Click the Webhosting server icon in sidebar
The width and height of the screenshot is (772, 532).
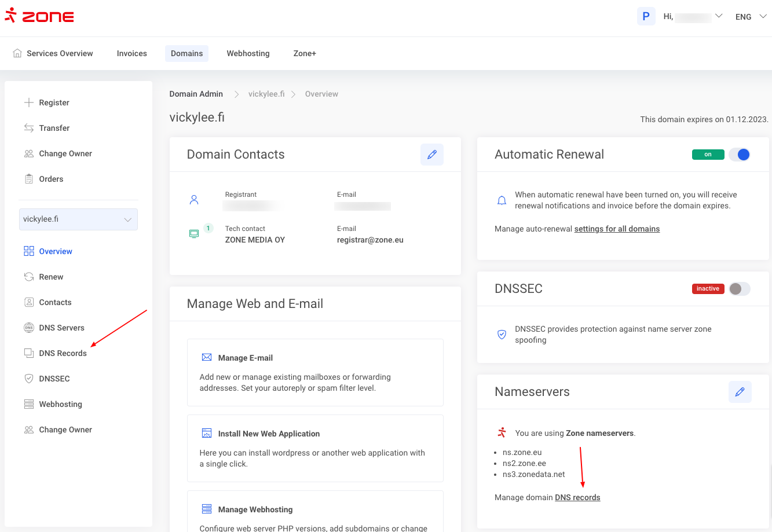[x=29, y=404]
